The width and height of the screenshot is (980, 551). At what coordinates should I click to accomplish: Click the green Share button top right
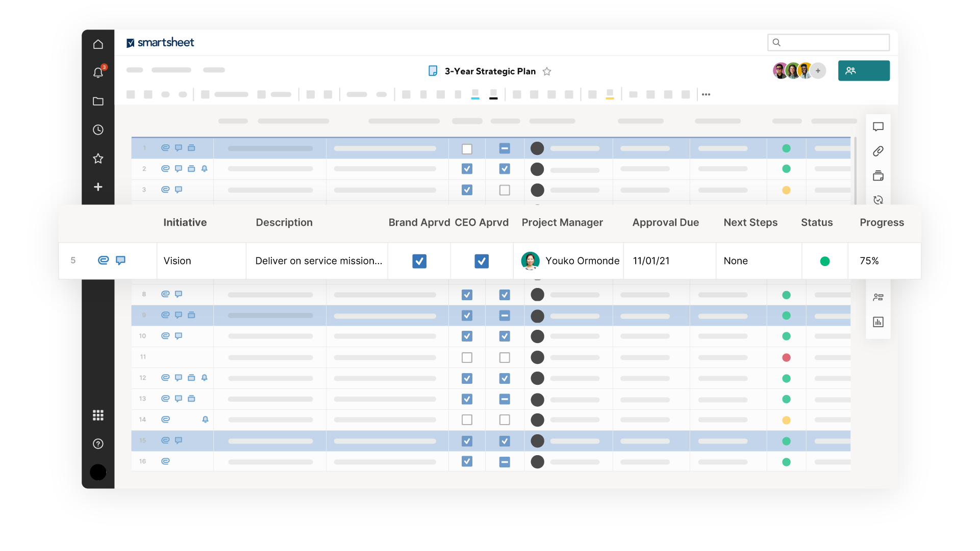pos(864,70)
